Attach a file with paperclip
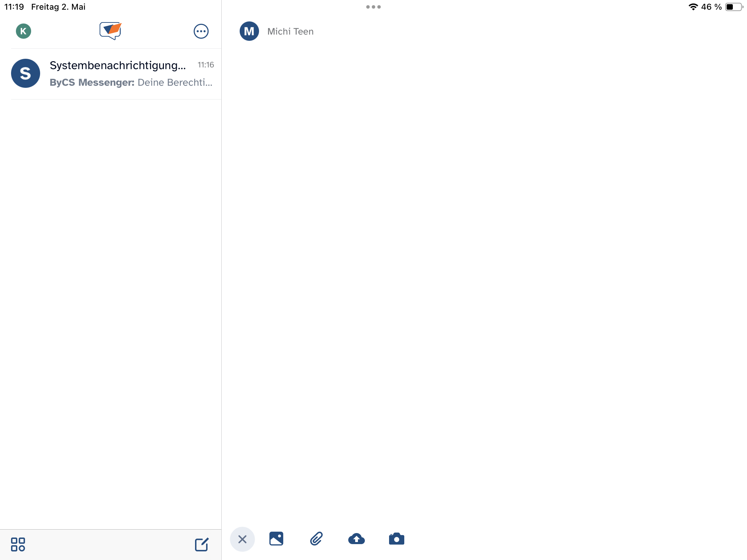 pos(316,539)
